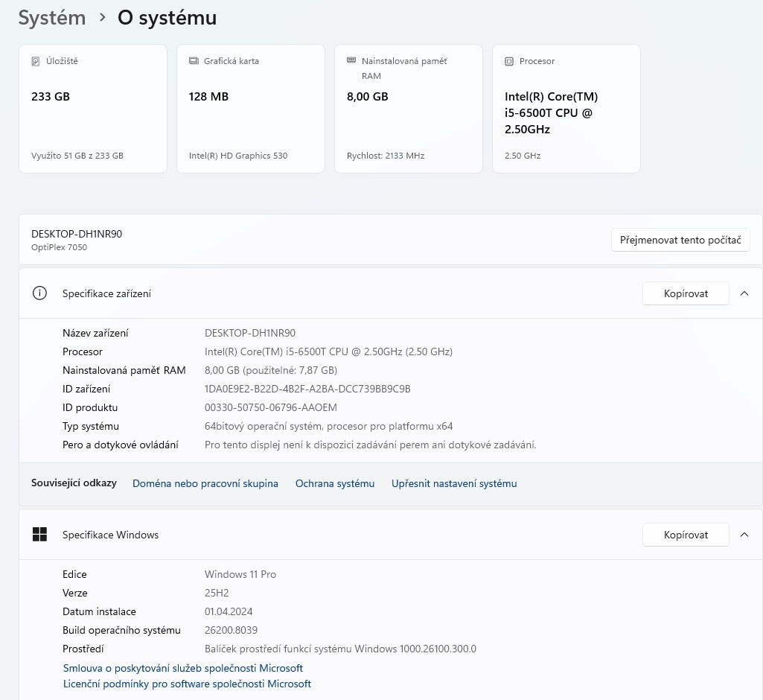Screen dimensions: 763x700
Task: Collapse the Specifikace Windows section chevron
Action: pos(744,535)
